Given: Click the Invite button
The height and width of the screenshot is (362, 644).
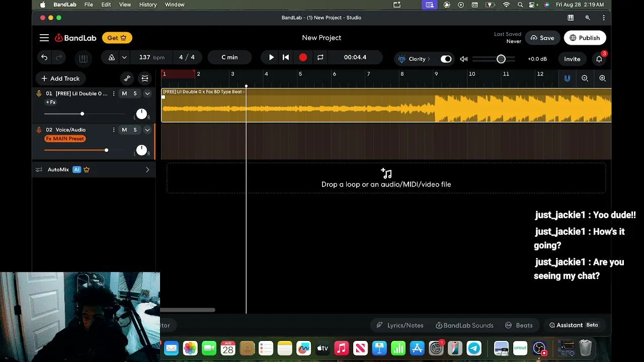Looking at the screenshot, I should coord(572,59).
